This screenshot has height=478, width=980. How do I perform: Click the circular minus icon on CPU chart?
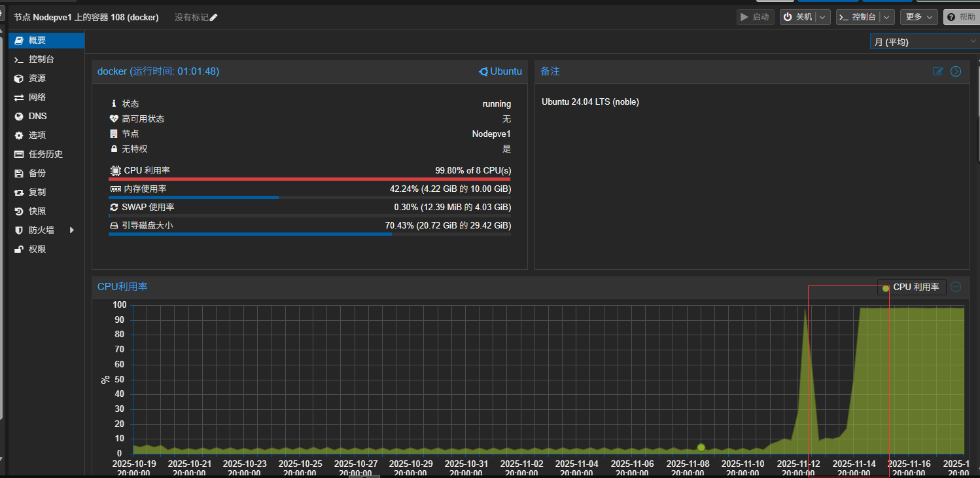956,287
